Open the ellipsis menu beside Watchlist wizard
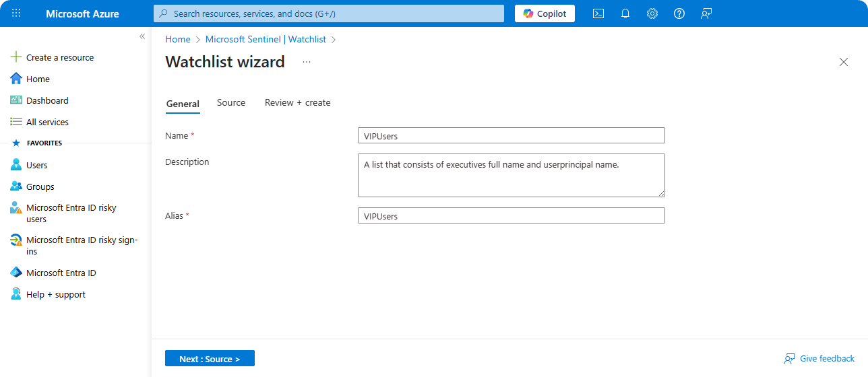 (307, 62)
